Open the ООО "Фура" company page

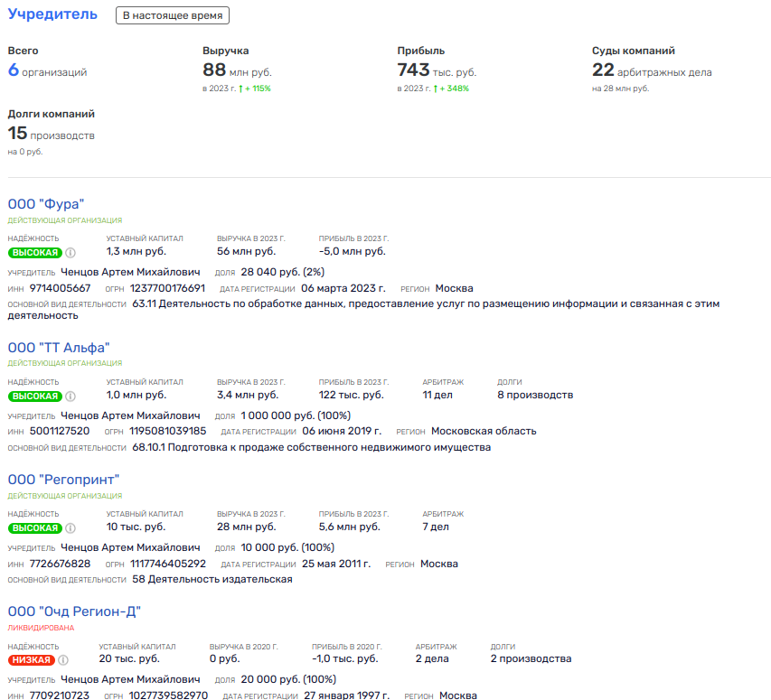tap(45, 204)
